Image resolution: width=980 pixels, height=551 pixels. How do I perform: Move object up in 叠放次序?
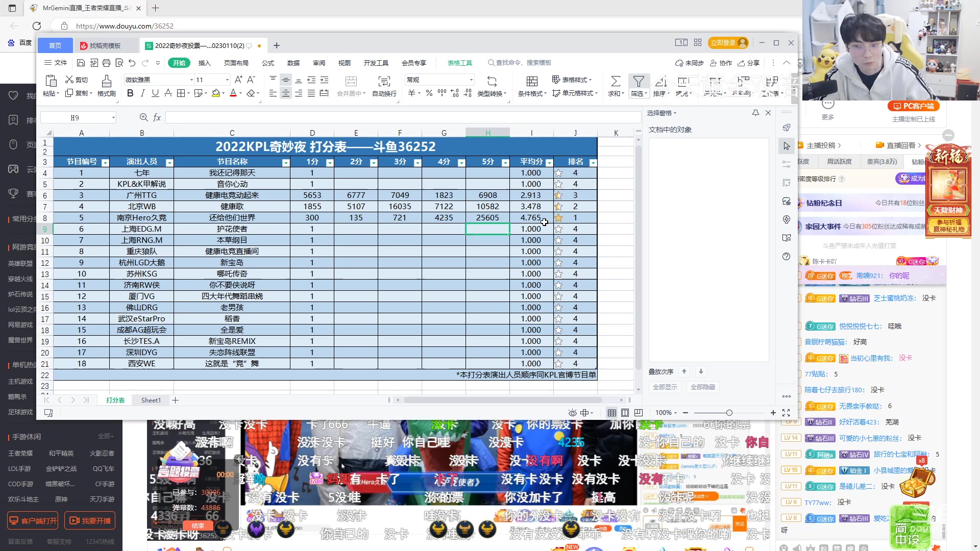[684, 372]
